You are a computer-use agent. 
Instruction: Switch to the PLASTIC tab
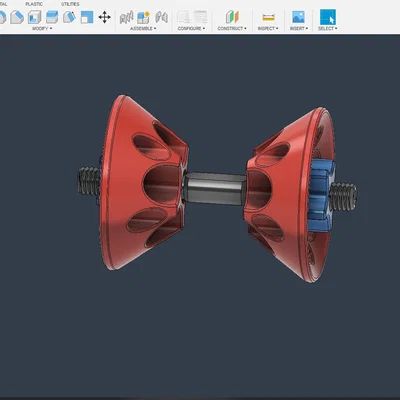point(34,4)
